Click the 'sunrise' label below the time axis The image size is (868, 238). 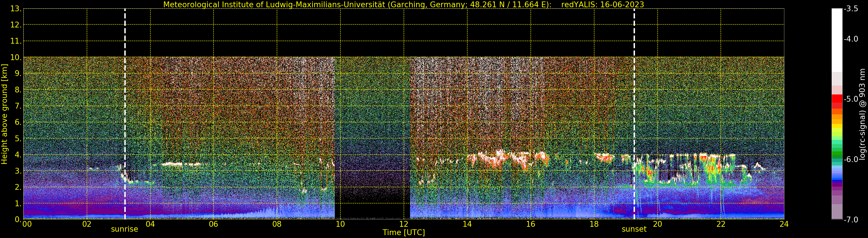click(125, 229)
